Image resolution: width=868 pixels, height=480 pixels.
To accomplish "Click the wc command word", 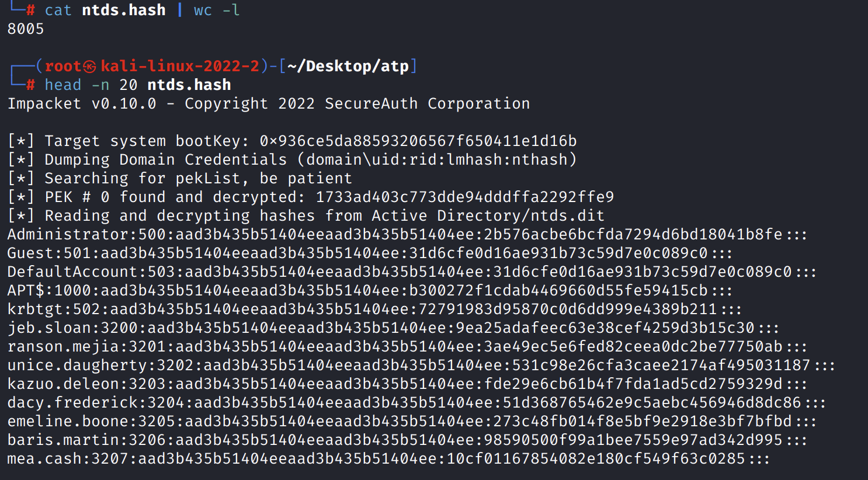I will (203, 11).
